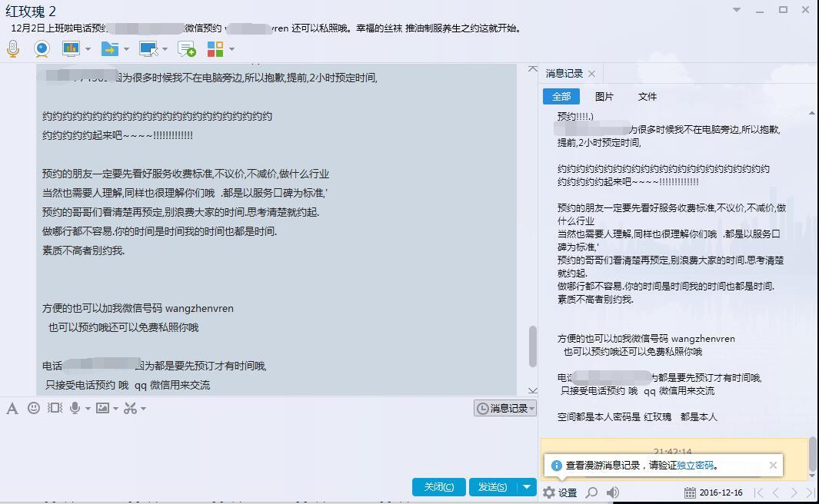Insert a picture using image icon
819x504 pixels.
pos(103,408)
